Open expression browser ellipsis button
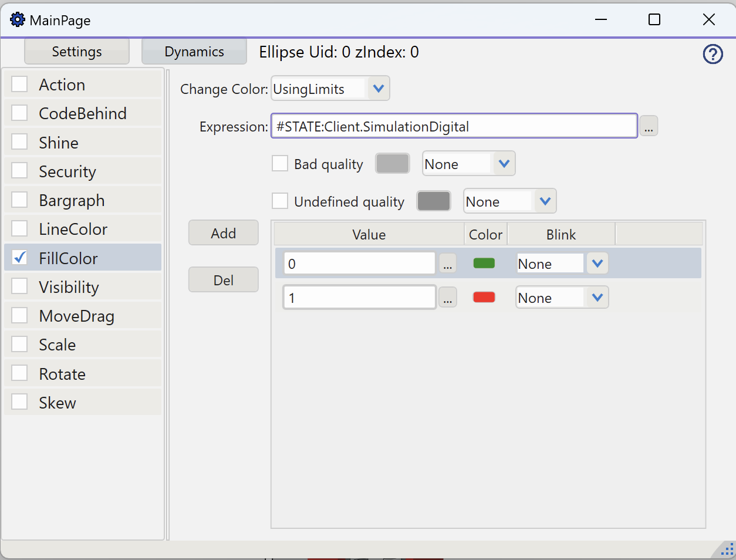Image resolution: width=736 pixels, height=560 pixels. 649,126
